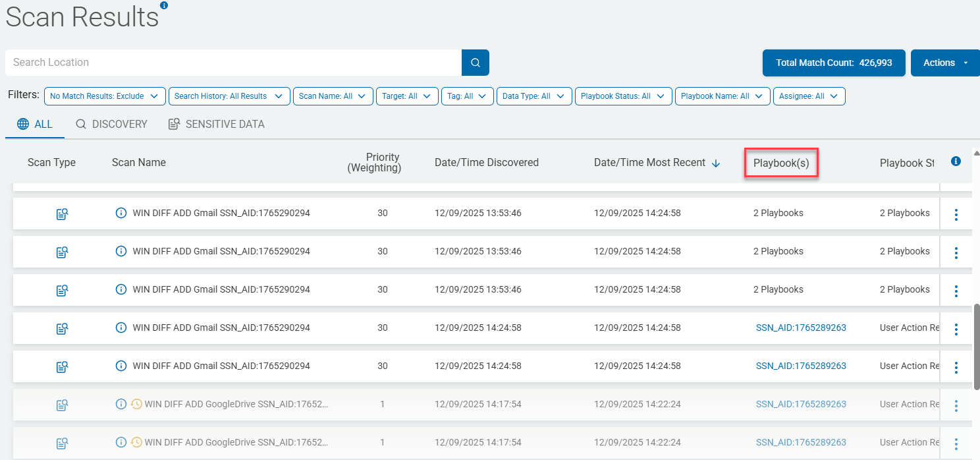Click the Total Match Count button
Viewport: 980px width, 460px height.
coord(834,63)
